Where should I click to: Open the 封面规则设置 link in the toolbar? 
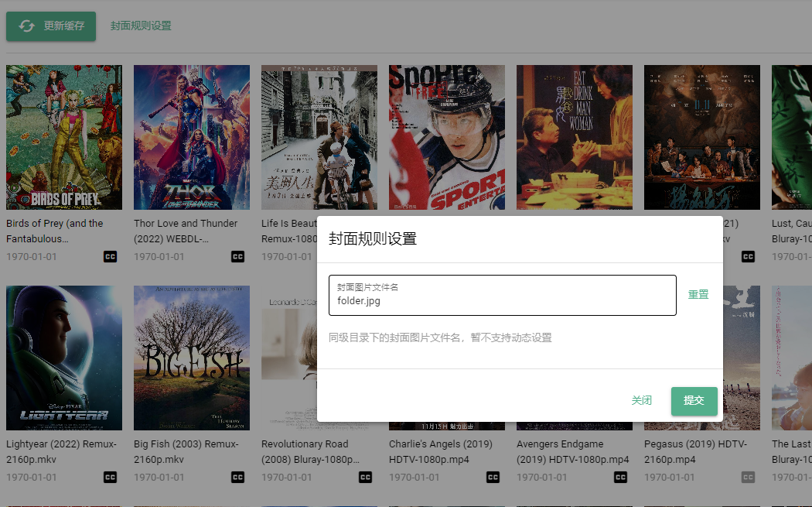point(140,26)
